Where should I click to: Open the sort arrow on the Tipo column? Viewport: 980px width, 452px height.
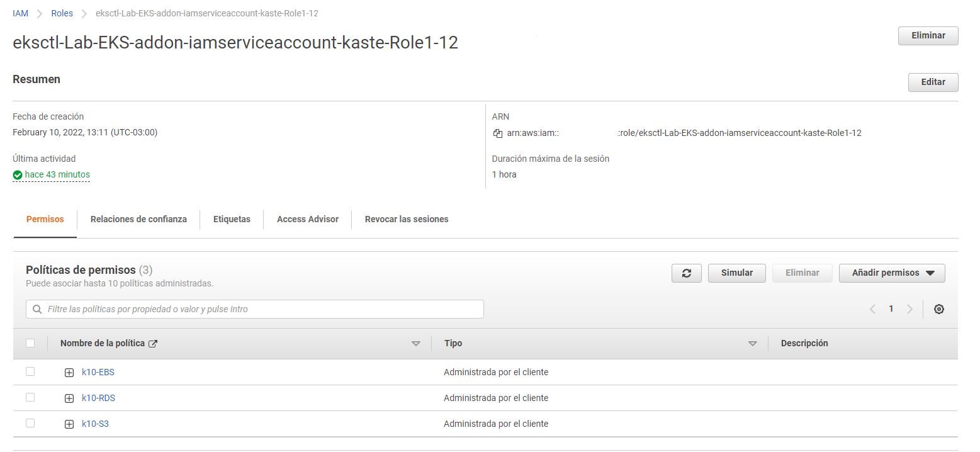[752, 343]
